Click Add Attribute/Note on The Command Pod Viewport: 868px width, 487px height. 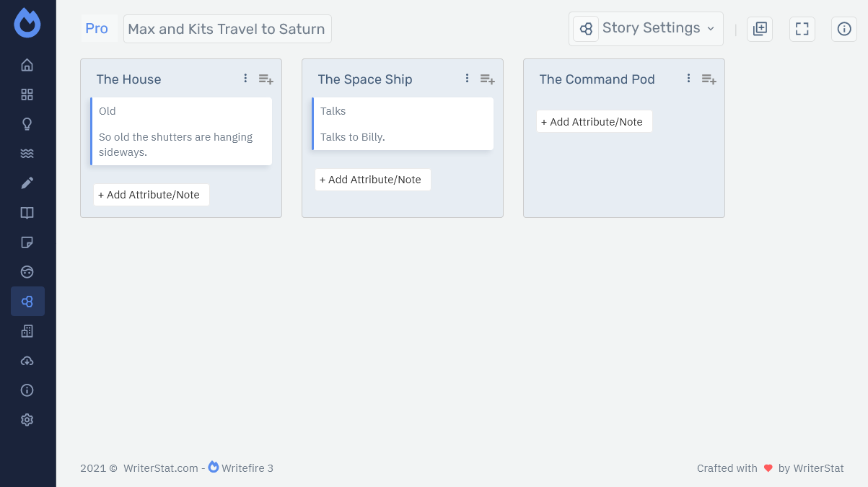pyautogui.click(x=593, y=121)
